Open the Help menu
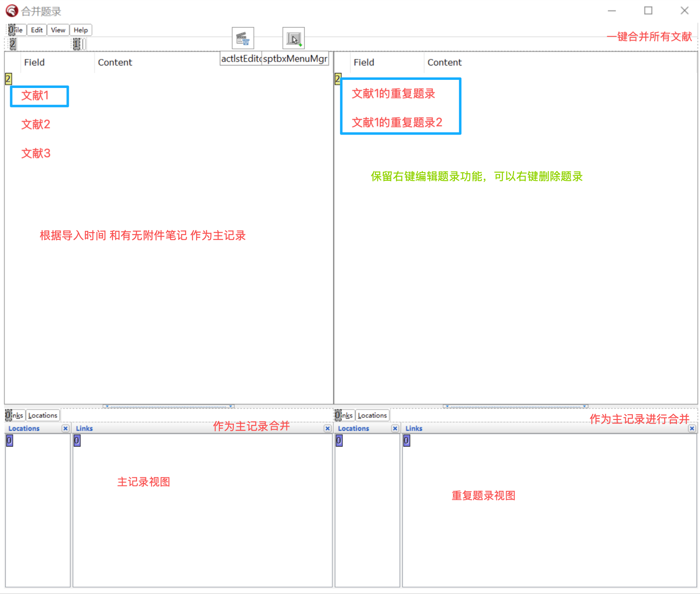The width and height of the screenshot is (700, 594). coord(81,30)
